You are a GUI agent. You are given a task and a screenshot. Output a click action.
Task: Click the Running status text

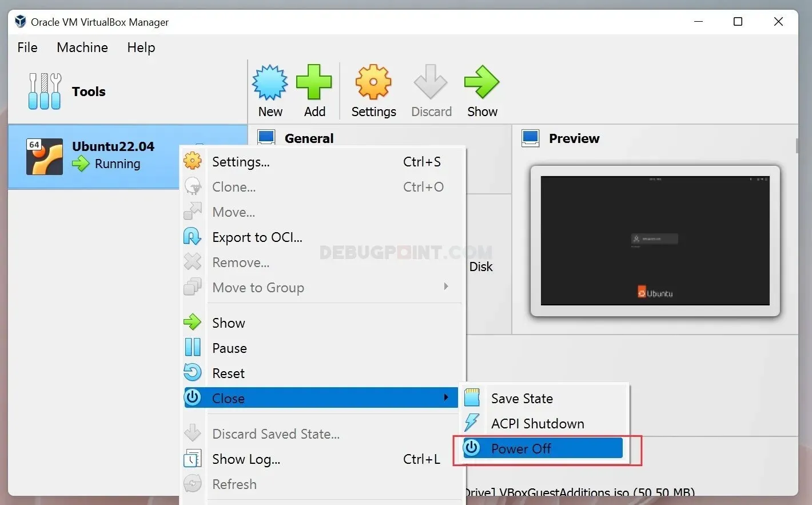(117, 164)
